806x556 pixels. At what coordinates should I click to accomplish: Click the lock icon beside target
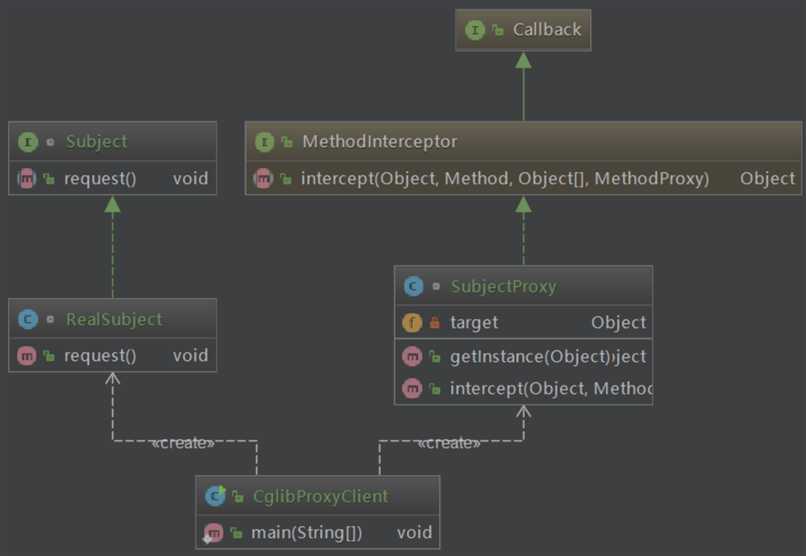pos(435,323)
